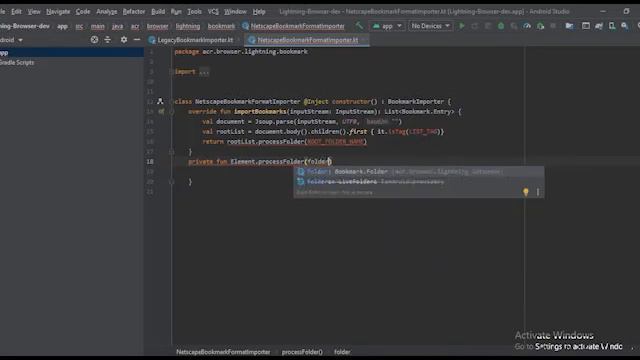Open the Window menu

click(235, 11)
